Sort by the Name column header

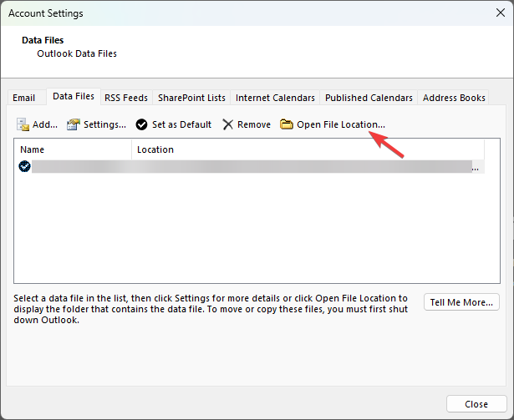tap(73, 149)
